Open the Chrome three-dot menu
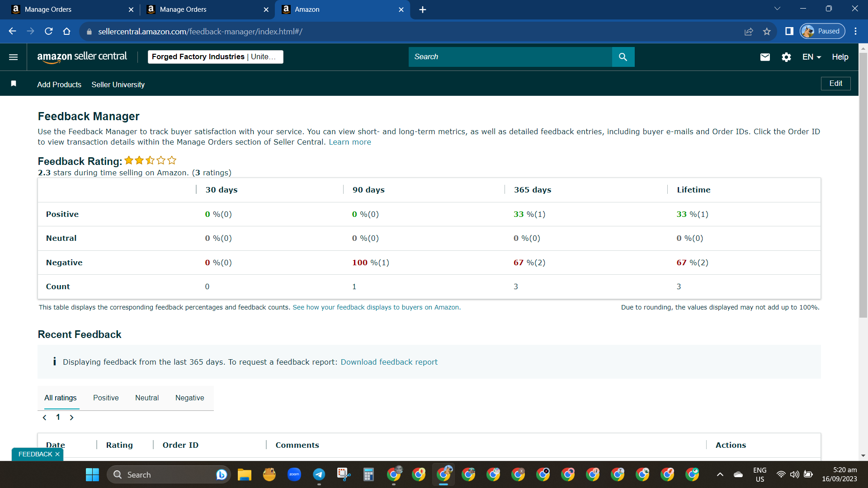868x488 pixels. click(855, 31)
